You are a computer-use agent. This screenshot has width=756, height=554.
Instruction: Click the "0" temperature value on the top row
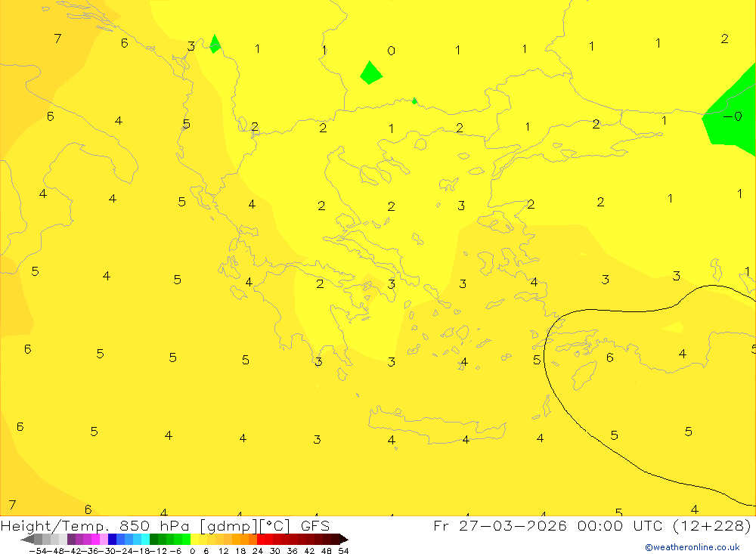point(391,51)
